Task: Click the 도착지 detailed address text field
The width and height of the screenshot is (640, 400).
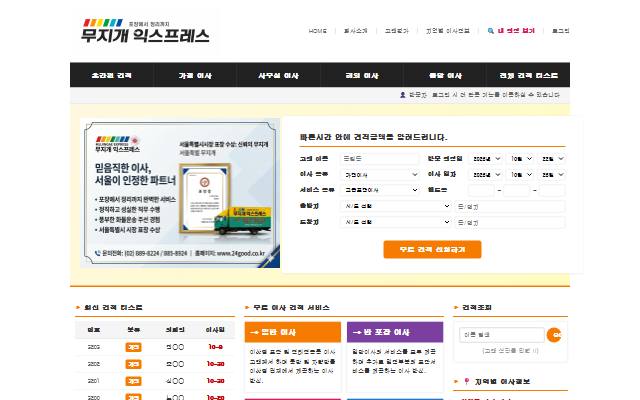Action: [x=510, y=222]
